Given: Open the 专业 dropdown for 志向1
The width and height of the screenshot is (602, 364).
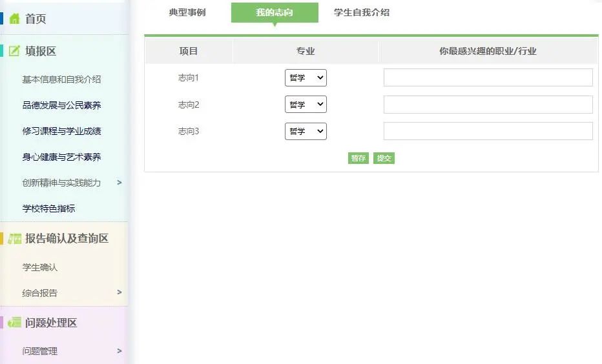Looking at the screenshot, I should tap(306, 77).
